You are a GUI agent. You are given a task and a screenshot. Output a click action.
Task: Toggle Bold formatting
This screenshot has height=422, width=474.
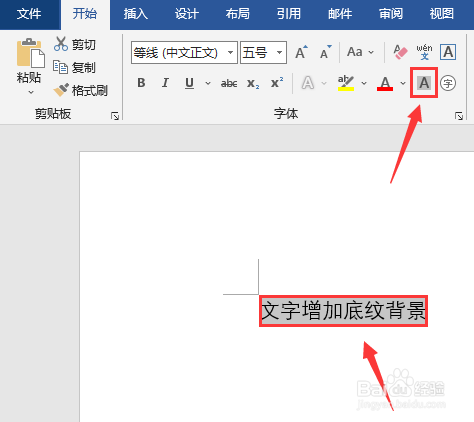(141, 83)
